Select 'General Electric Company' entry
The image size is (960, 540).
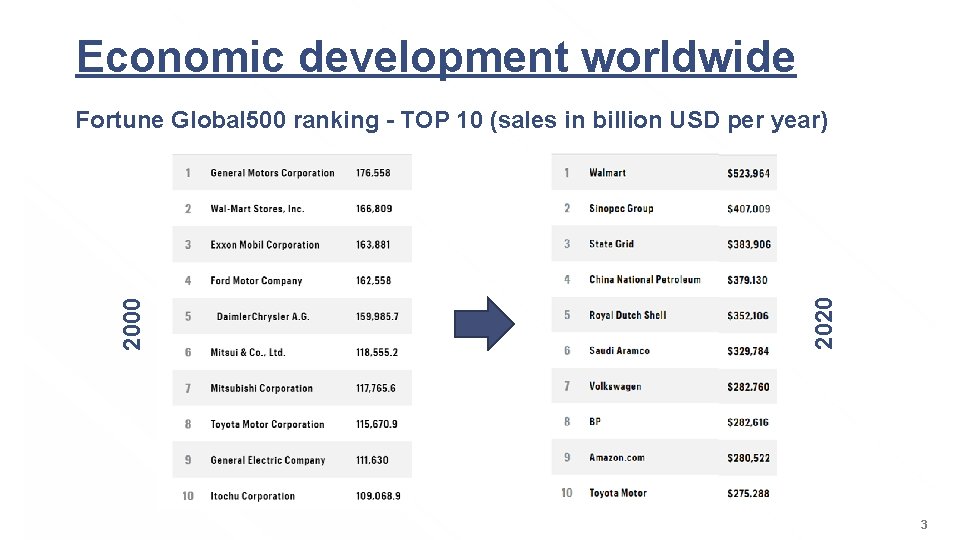point(268,460)
